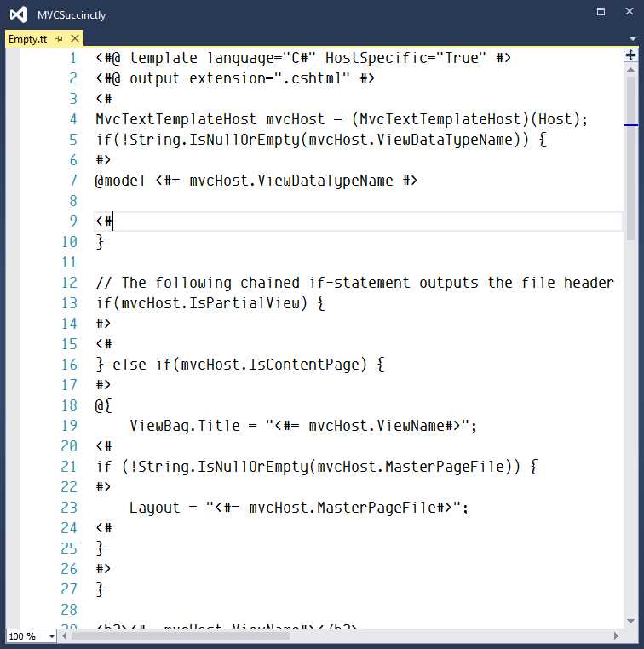Screen dimensions: 644x649
Task: Click the MvcTextTemplateHost mvcHost declaration line
Action: coord(342,119)
